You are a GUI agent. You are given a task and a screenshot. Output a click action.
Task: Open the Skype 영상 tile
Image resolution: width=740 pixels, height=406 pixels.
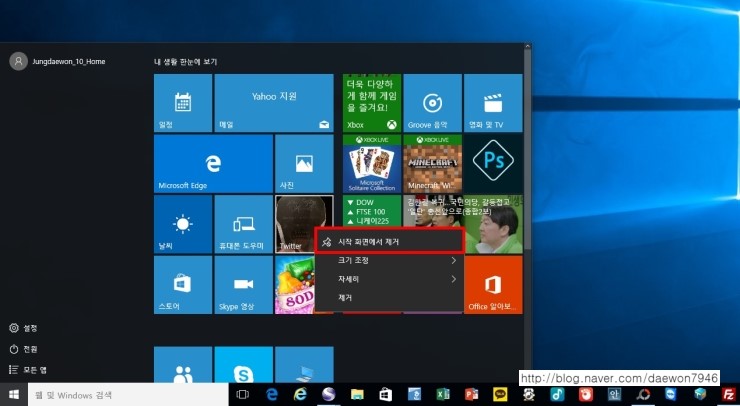(x=244, y=285)
